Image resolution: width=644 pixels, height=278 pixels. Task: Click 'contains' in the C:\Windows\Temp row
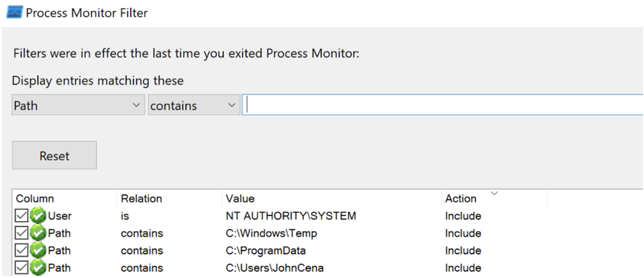142,234
